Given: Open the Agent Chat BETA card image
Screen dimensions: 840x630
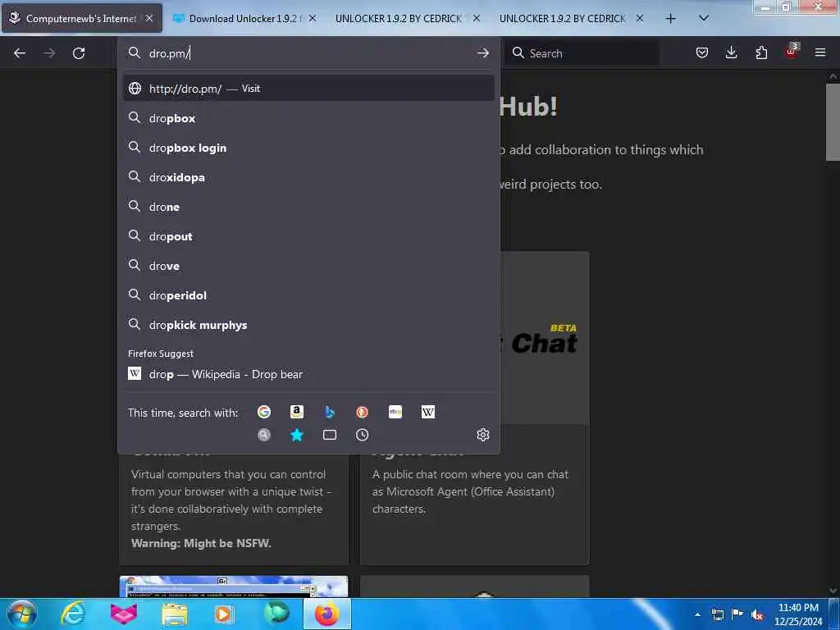Looking at the screenshot, I should (545, 337).
